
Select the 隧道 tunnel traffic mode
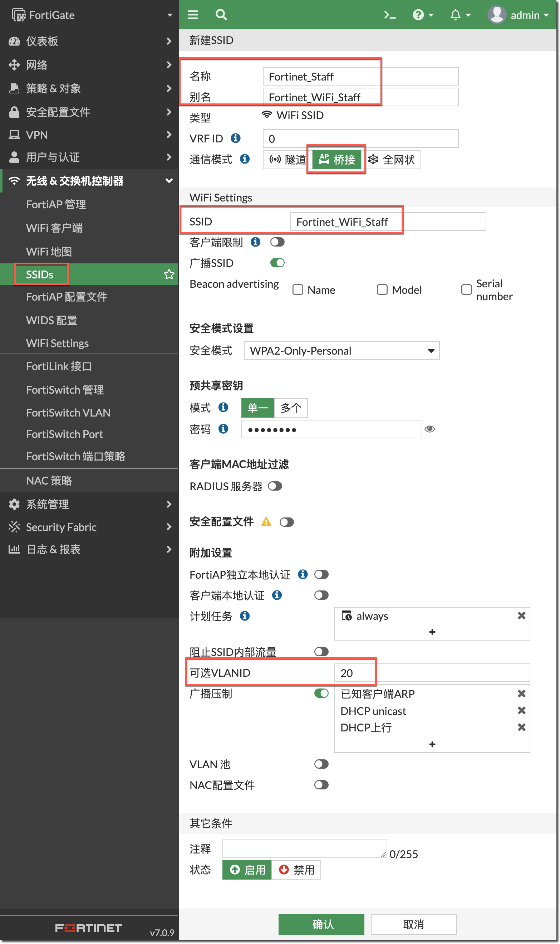pyautogui.click(x=287, y=160)
